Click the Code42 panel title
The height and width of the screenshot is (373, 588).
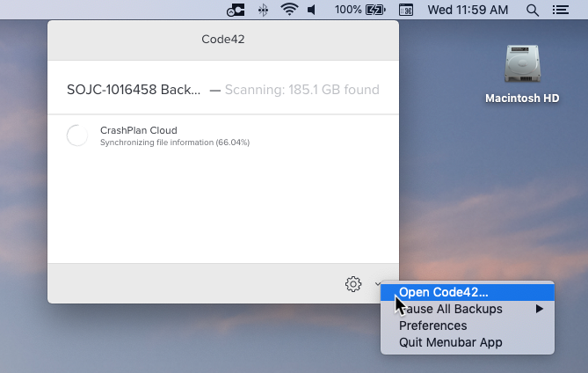coord(223,39)
